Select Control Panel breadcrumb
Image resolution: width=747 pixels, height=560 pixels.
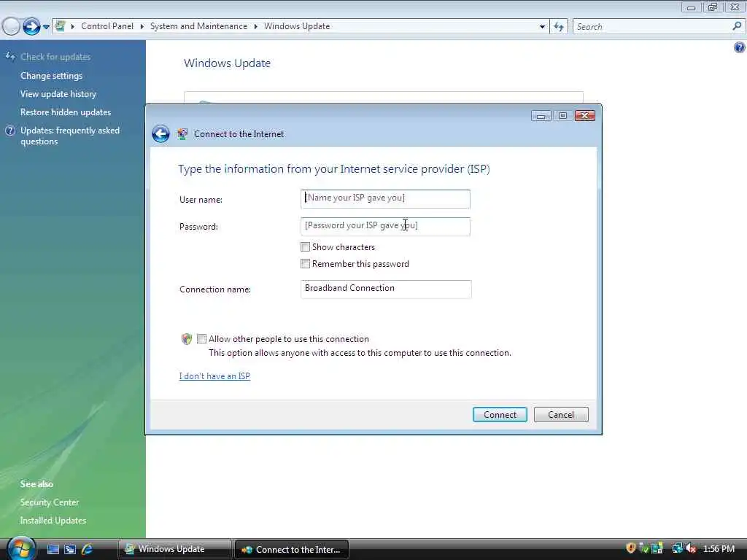pyautogui.click(x=107, y=26)
